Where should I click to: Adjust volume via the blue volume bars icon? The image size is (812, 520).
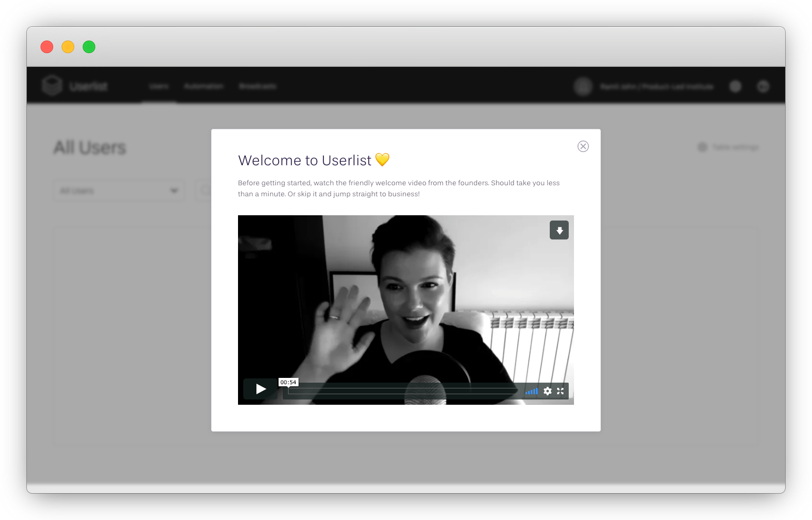click(x=531, y=391)
